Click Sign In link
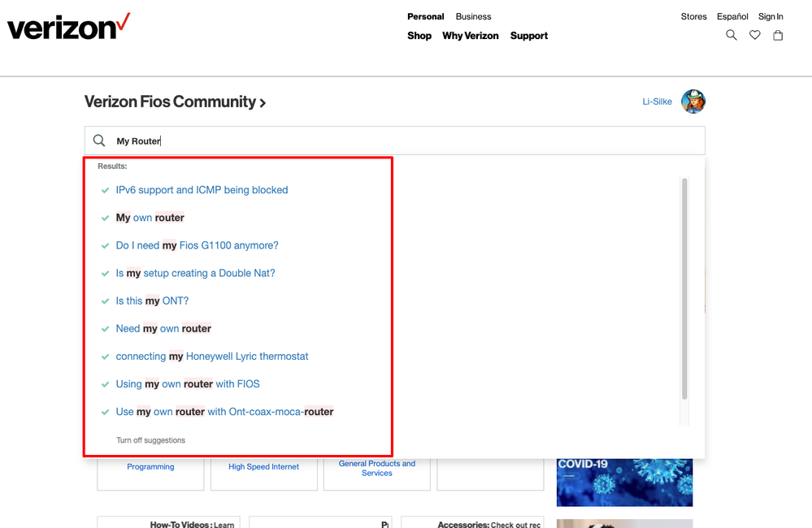Screen dimensions: 812x528 771,16
